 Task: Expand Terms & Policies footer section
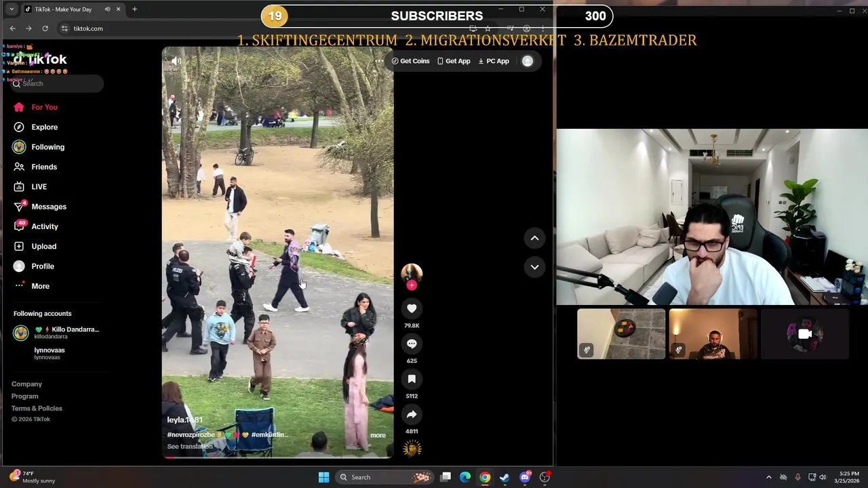click(x=37, y=409)
